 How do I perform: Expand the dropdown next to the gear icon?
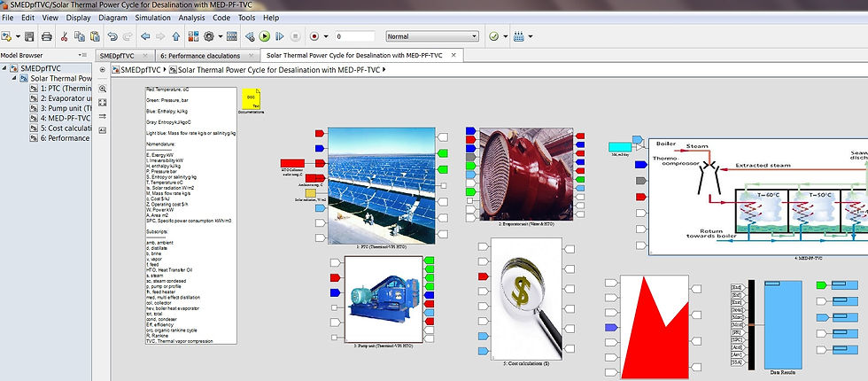(x=221, y=36)
